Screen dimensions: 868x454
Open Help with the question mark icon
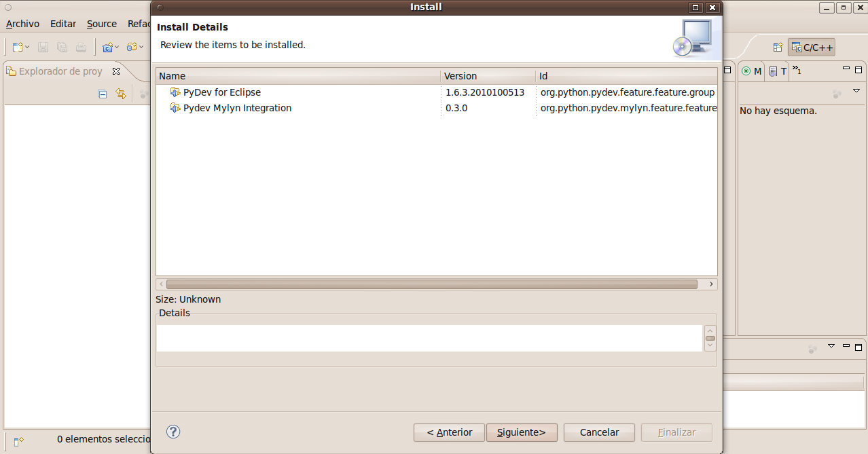click(173, 432)
